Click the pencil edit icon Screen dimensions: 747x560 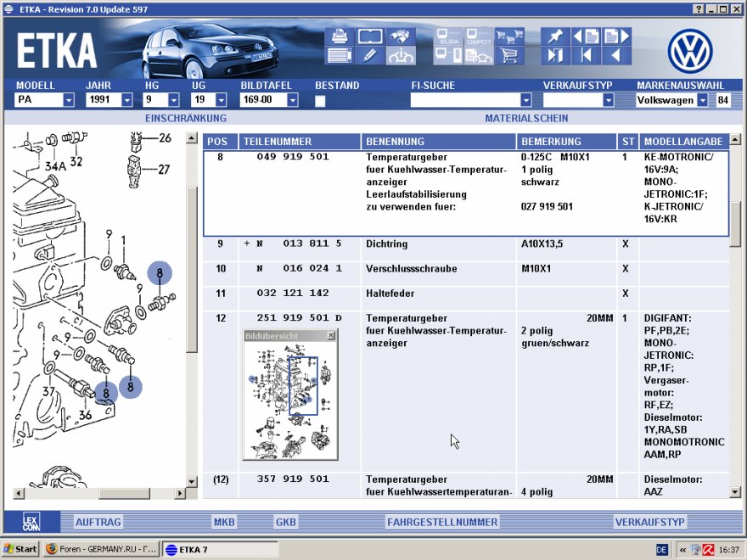(x=369, y=56)
